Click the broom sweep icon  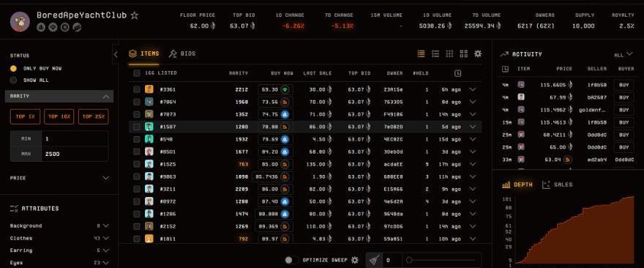[x=374, y=260]
